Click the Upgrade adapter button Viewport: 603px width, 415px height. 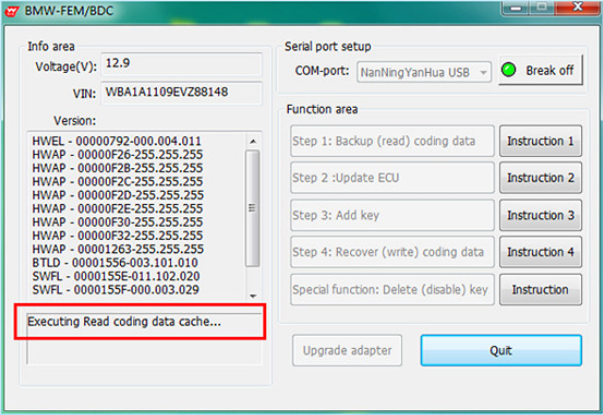coord(347,350)
